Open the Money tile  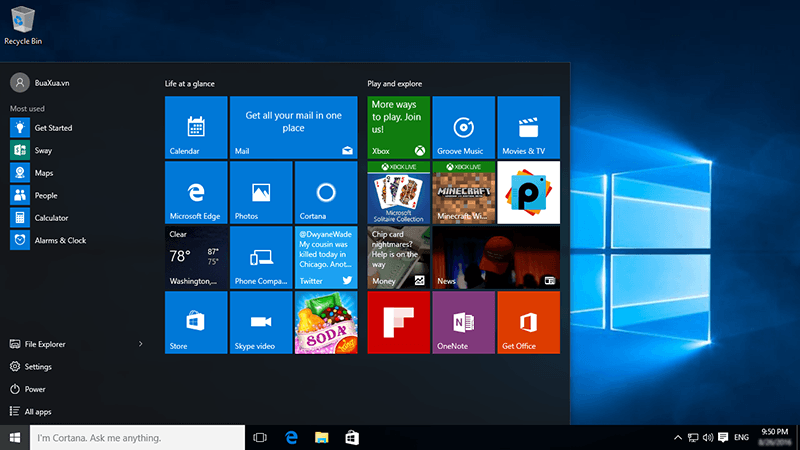(398, 258)
